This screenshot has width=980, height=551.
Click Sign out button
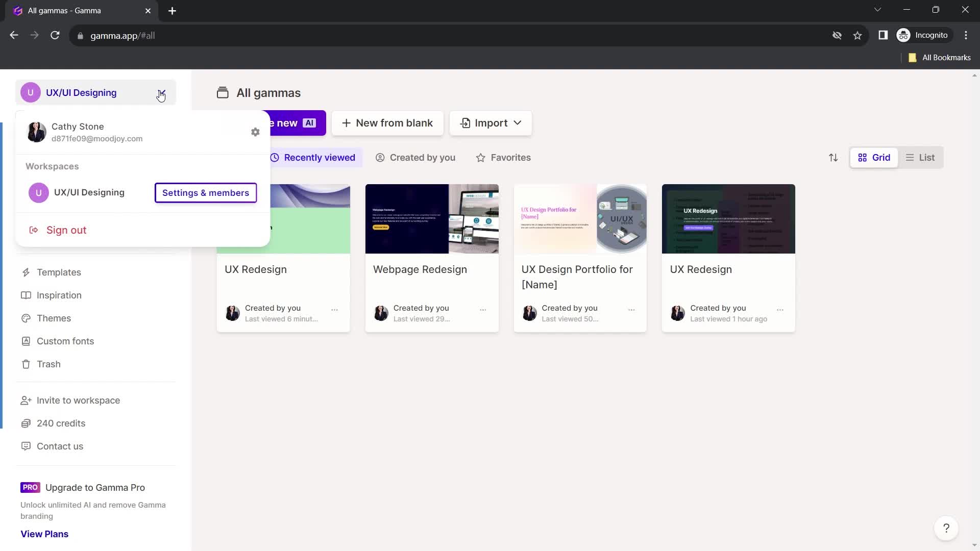(x=66, y=230)
